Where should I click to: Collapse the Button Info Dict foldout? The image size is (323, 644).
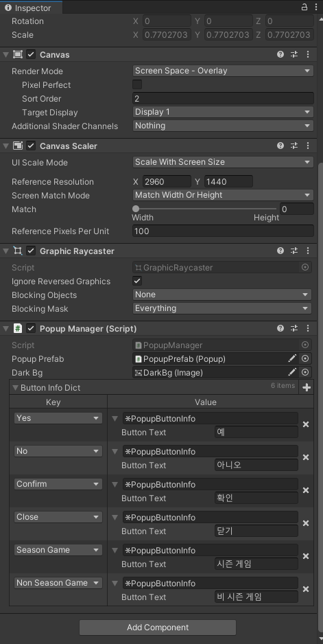point(16,387)
